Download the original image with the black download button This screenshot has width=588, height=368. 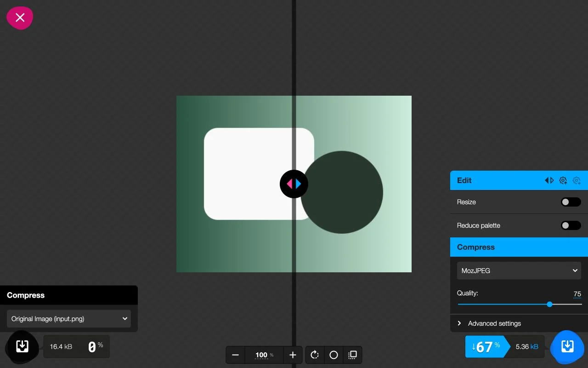[x=22, y=346]
